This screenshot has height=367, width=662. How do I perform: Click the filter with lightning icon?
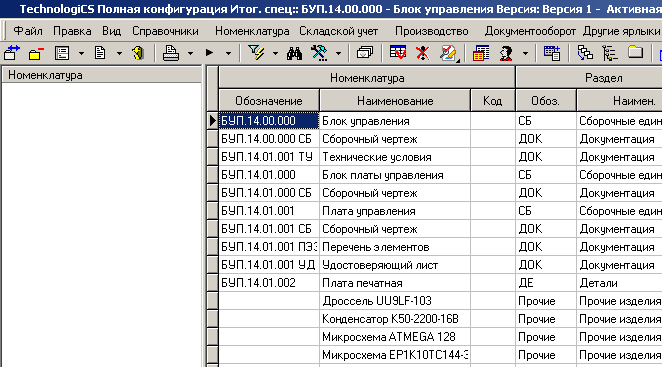[x=256, y=53]
